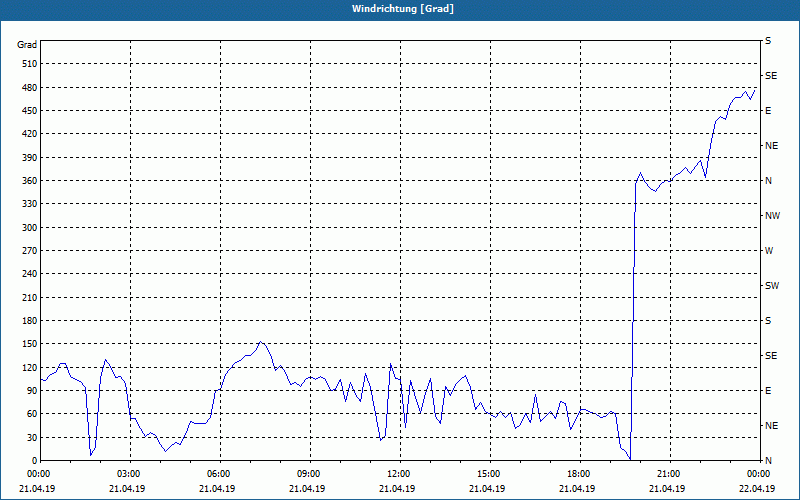800x500 pixels.
Task: Click the chart title 'Windrichtung [Grad]'
Action: (x=403, y=9)
